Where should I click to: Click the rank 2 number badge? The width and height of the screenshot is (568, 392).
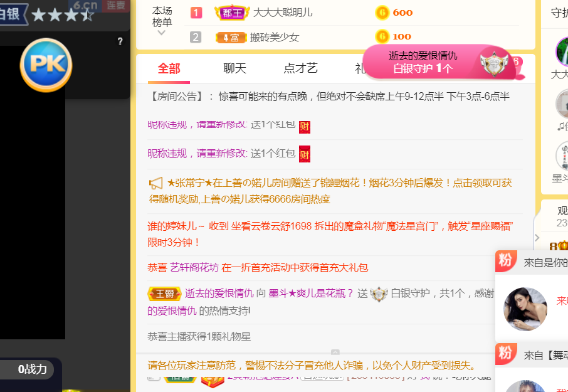(196, 37)
